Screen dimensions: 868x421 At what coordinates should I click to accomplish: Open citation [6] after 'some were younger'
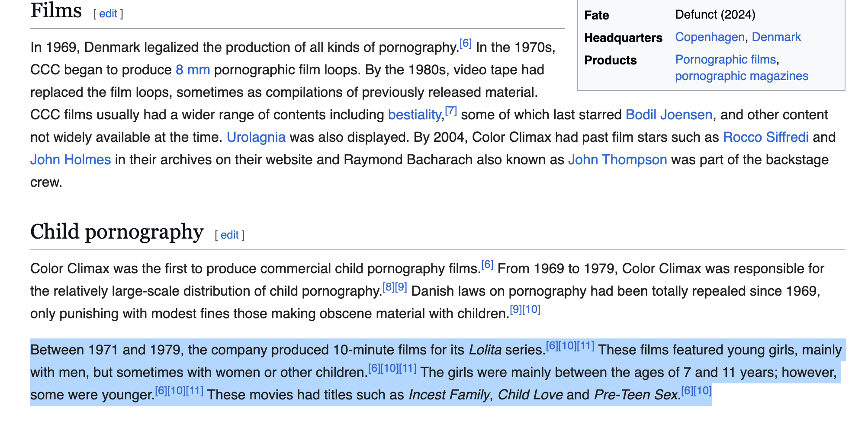(x=161, y=391)
